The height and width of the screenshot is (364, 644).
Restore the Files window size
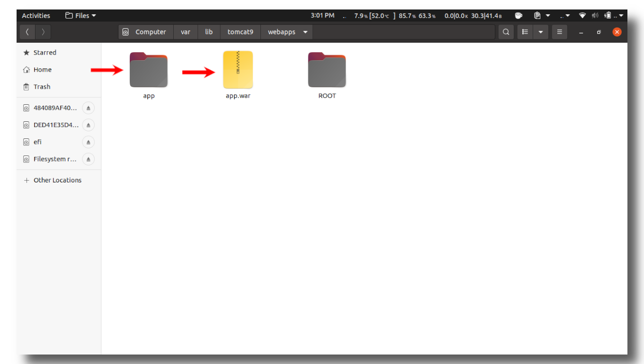click(x=599, y=32)
